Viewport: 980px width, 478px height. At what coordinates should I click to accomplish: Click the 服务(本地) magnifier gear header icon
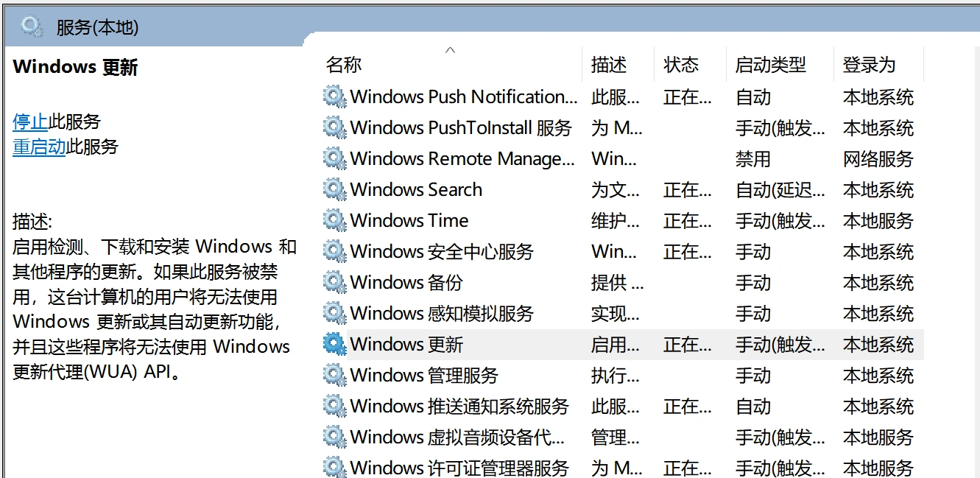click(x=32, y=27)
